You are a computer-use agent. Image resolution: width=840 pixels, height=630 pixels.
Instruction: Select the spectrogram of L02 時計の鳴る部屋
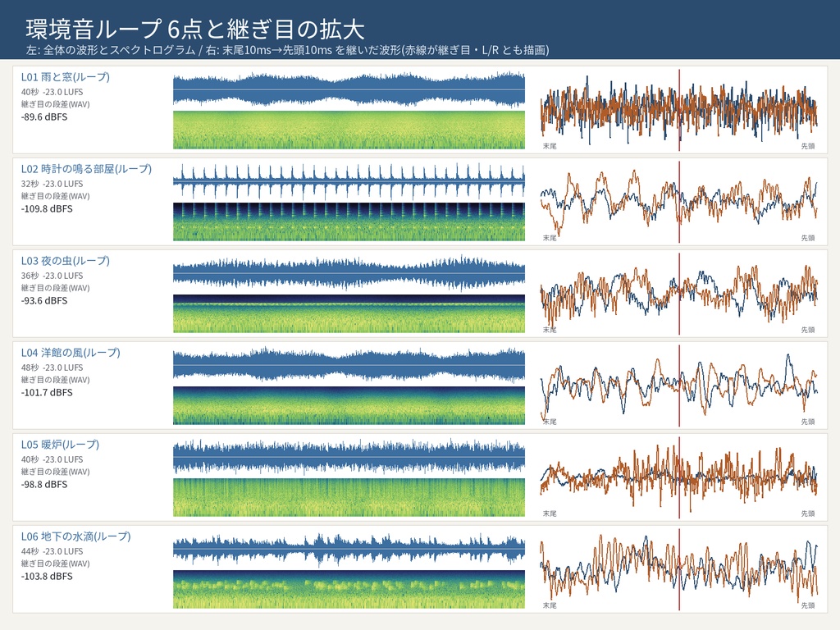point(349,221)
